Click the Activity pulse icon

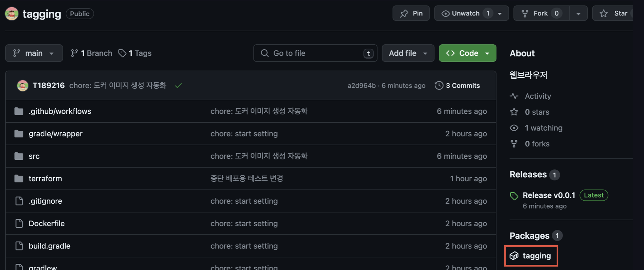(514, 96)
